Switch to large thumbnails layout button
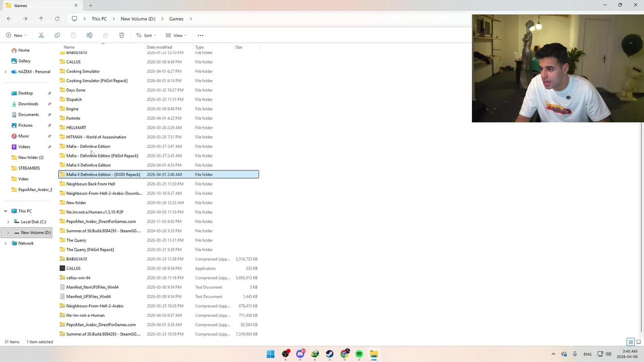 click(x=638, y=342)
